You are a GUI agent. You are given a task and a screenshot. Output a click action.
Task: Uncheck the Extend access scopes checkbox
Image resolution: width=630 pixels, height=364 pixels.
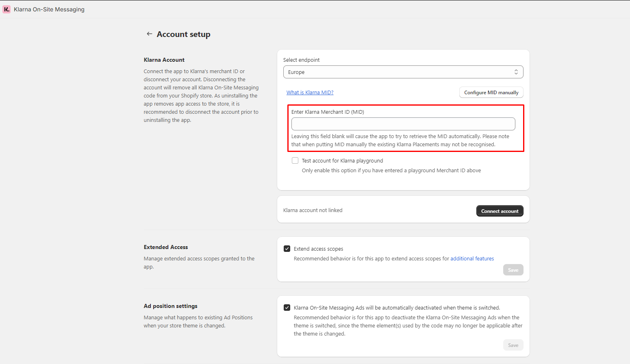(287, 249)
